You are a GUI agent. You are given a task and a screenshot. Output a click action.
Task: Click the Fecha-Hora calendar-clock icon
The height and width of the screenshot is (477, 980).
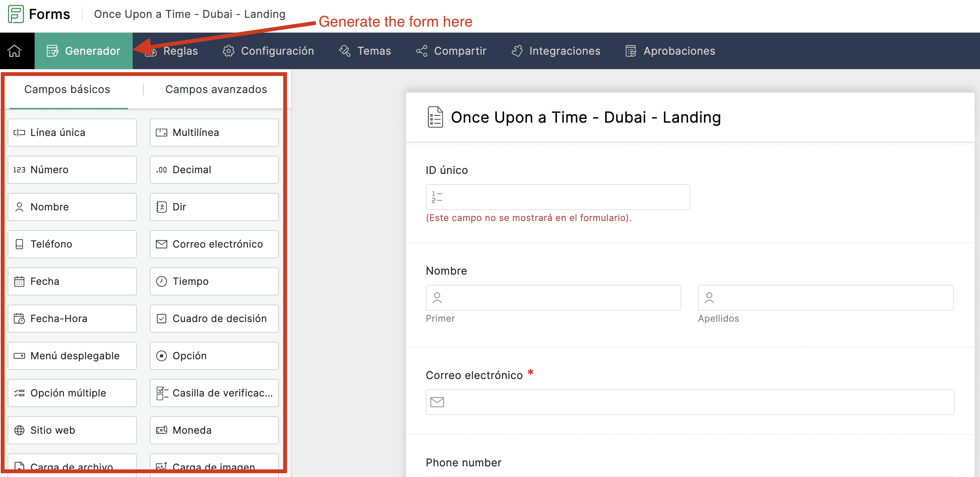pyautogui.click(x=19, y=319)
